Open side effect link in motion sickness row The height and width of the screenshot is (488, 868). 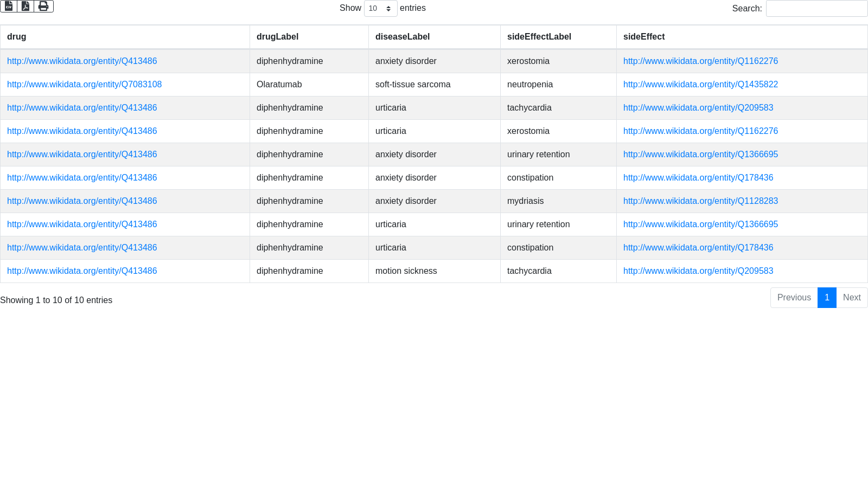coord(698,271)
